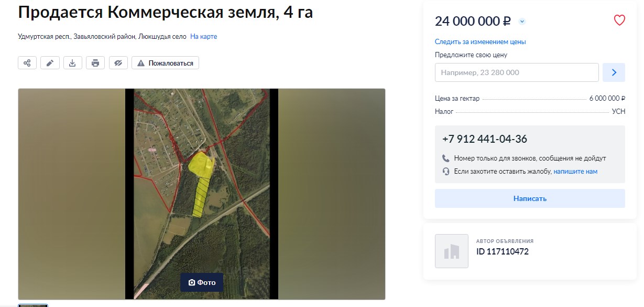The height and width of the screenshot is (307, 644).
Task: Download the listing via download icon
Action: pos(73,63)
